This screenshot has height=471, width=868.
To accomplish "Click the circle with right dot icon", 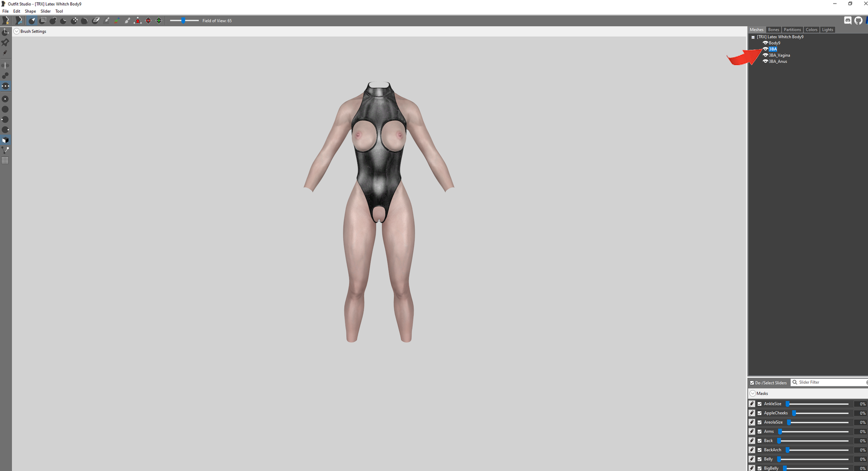I will [5, 130].
